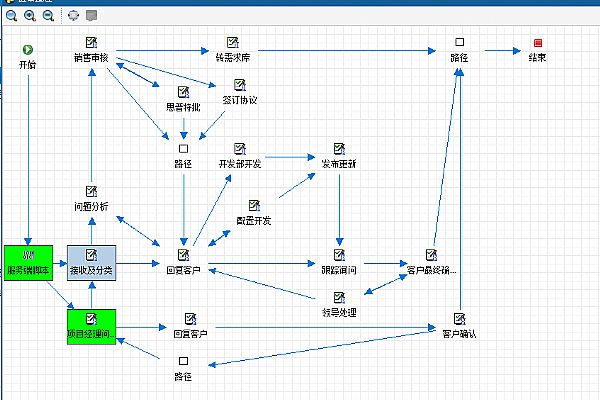Click the first magnifier zoom icon in toolbar

(9, 16)
